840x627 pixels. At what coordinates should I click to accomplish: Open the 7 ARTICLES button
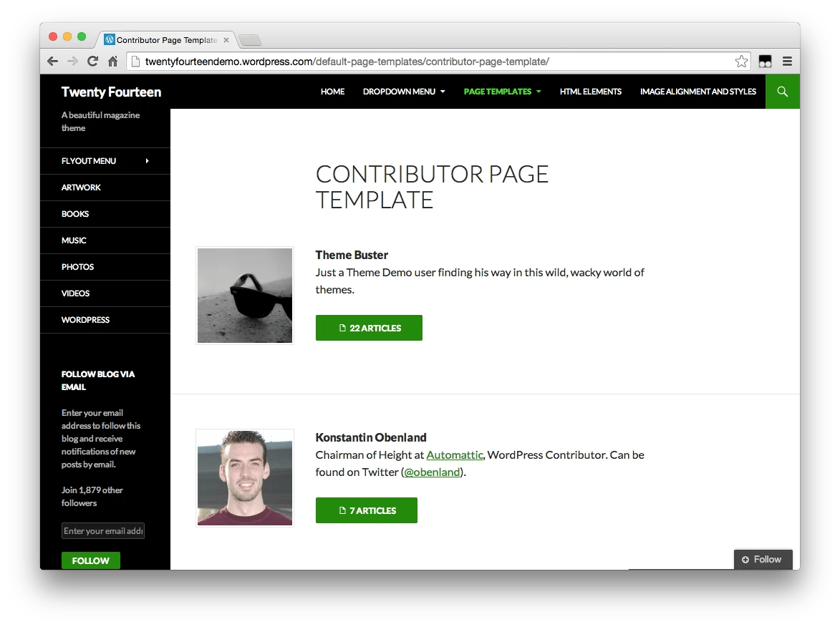tap(367, 510)
